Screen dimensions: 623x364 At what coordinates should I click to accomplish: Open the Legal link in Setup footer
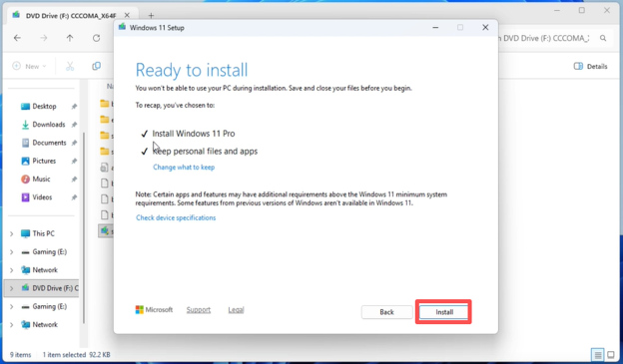tap(236, 309)
